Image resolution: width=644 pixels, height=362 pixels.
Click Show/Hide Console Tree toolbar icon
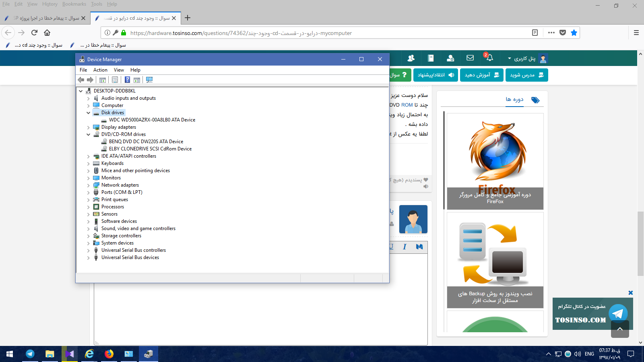coord(103,80)
